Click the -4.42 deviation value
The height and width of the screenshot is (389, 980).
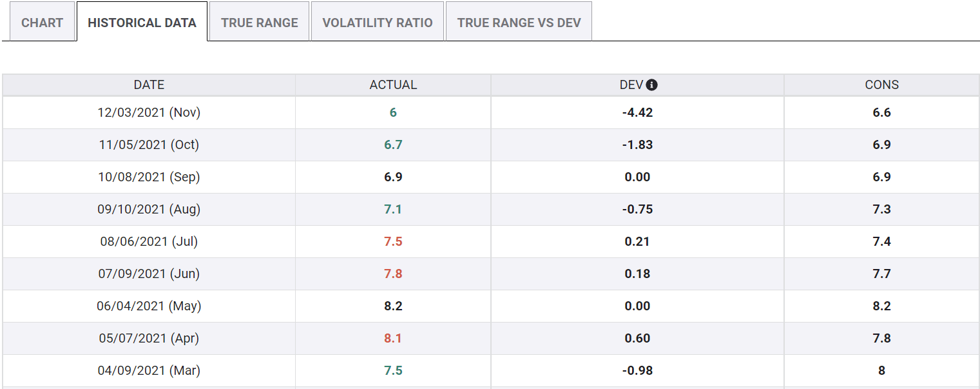pos(637,112)
